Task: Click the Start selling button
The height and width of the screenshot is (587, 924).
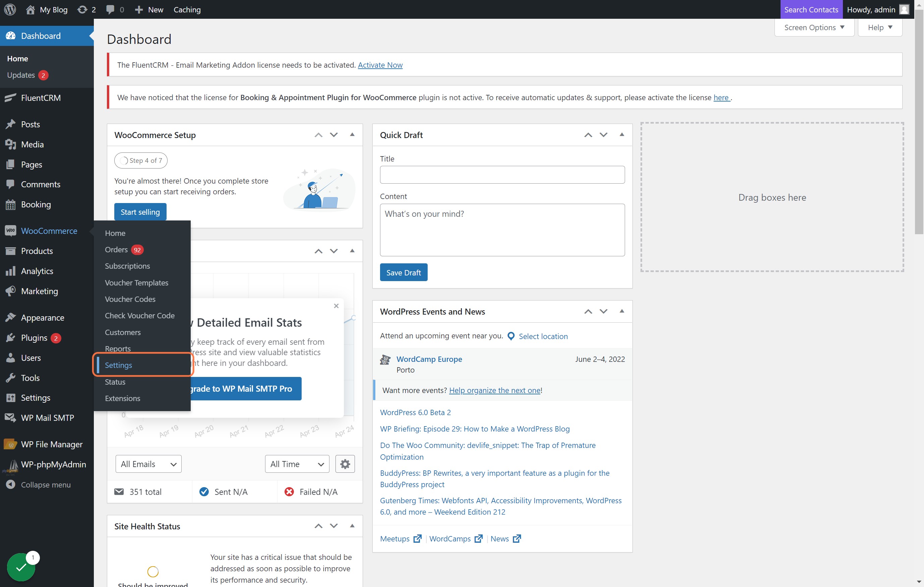Action: click(x=140, y=212)
